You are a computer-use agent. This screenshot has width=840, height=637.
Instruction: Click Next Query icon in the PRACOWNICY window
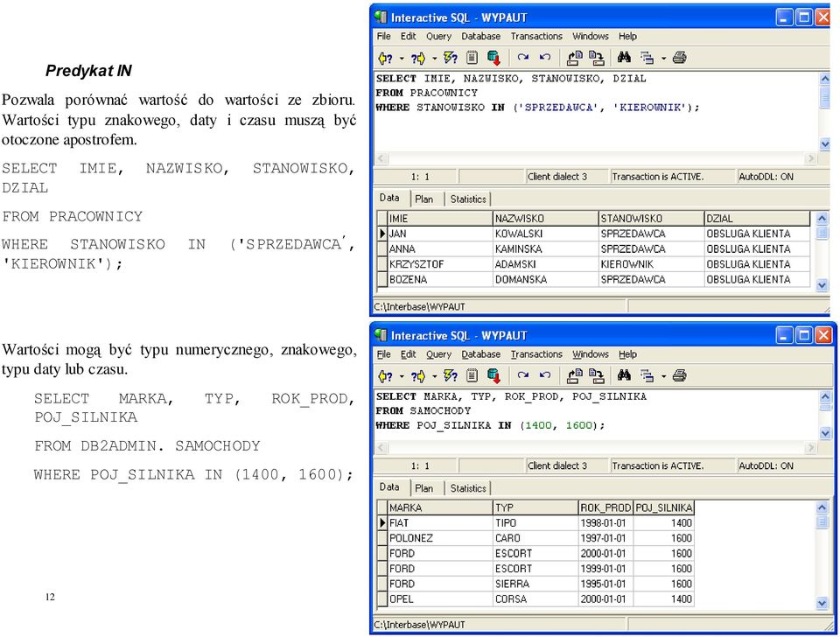tap(418, 58)
